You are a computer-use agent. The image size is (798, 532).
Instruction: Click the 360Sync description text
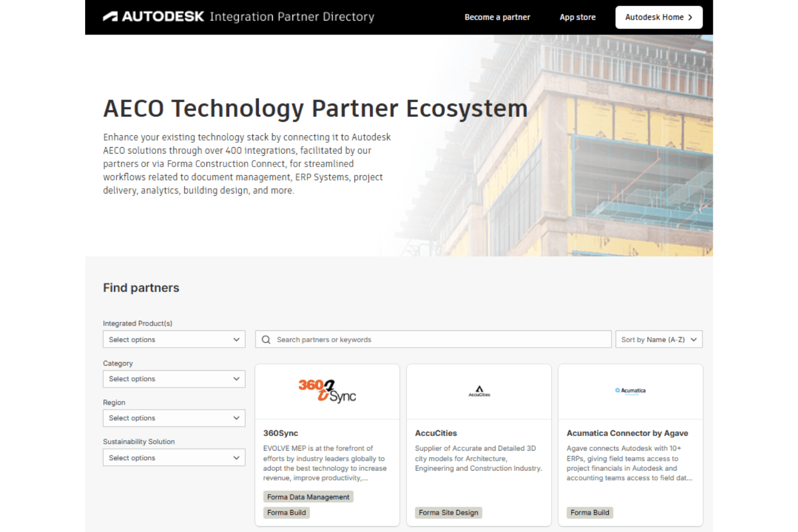[x=325, y=463]
